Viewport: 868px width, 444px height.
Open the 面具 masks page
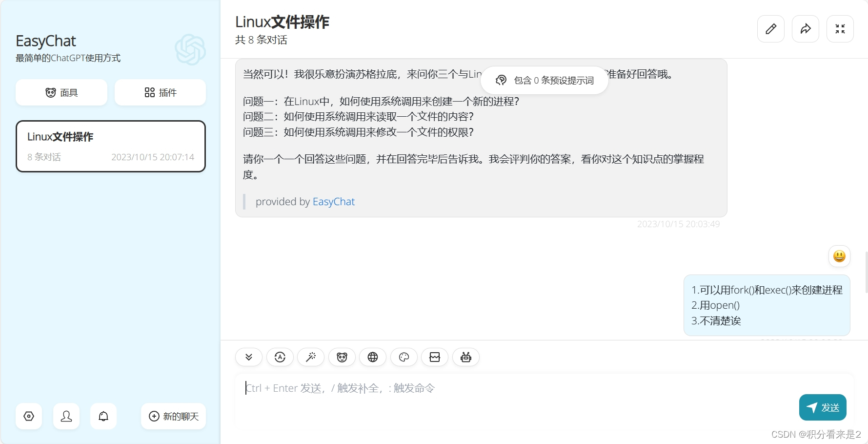click(61, 92)
